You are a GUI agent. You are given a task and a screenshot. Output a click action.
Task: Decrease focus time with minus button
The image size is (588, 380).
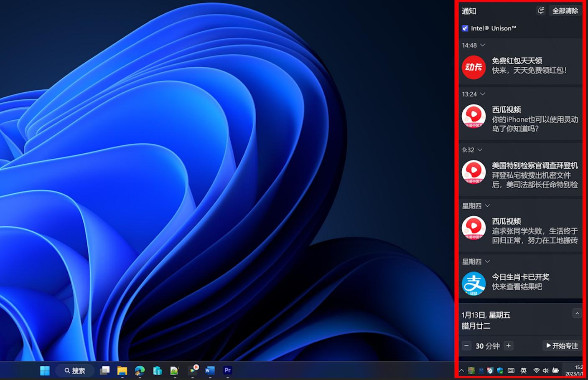click(x=466, y=346)
